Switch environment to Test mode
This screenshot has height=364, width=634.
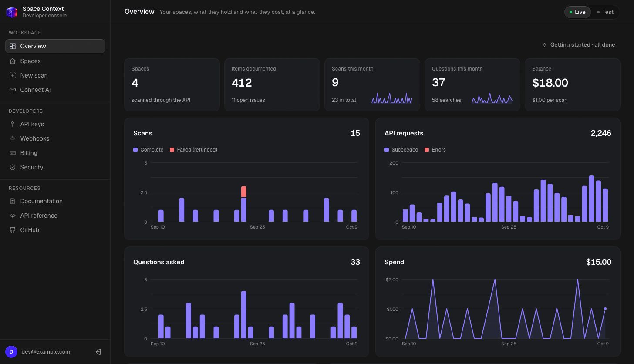(605, 12)
